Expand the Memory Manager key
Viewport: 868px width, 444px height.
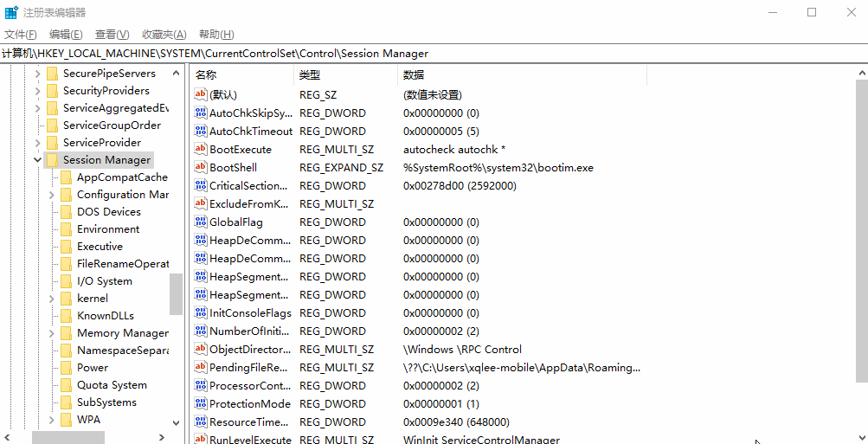click(x=51, y=333)
